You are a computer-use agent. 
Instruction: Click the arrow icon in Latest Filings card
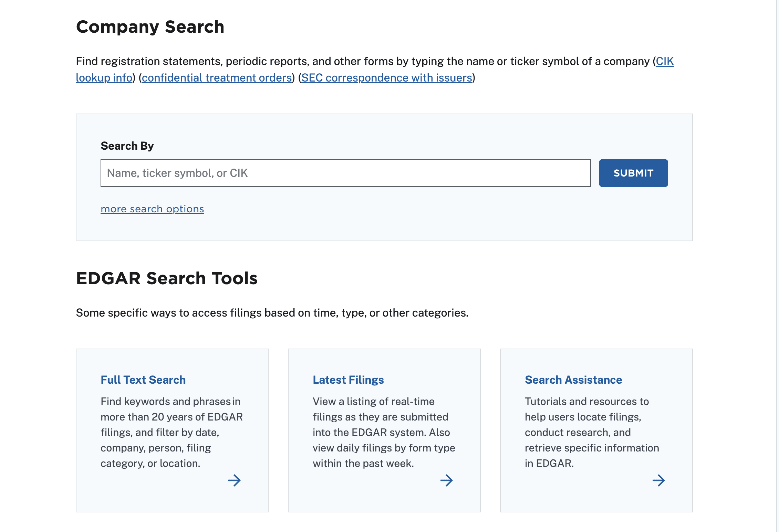tap(447, 480)
